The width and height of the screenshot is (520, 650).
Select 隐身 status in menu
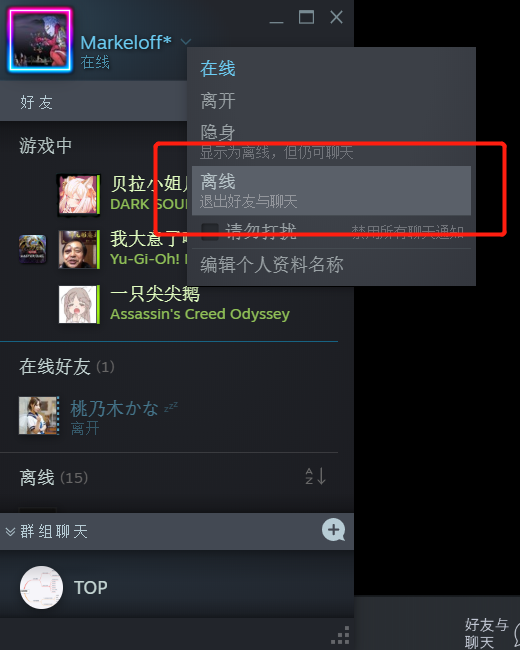[x=331, y=142]
